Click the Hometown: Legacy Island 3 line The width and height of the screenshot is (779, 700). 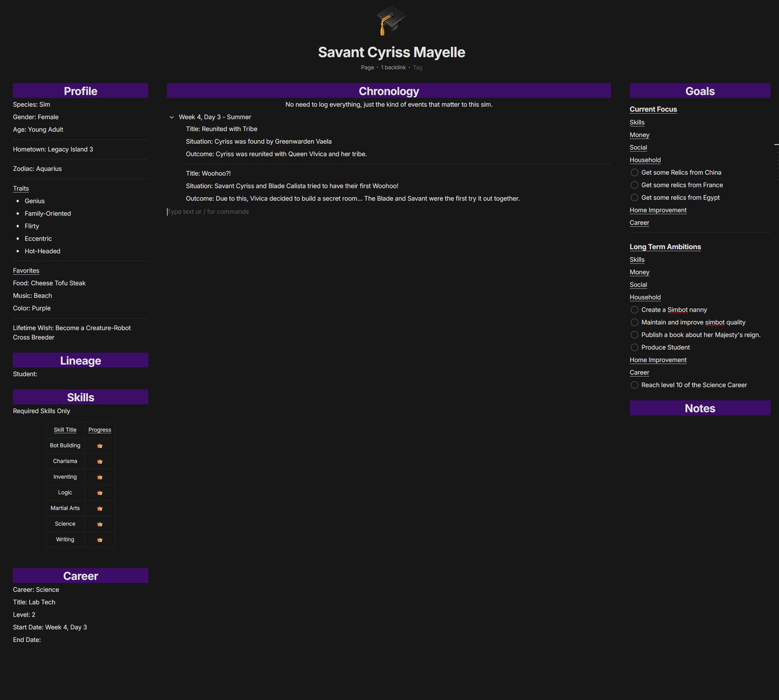(x=53, y=149)
